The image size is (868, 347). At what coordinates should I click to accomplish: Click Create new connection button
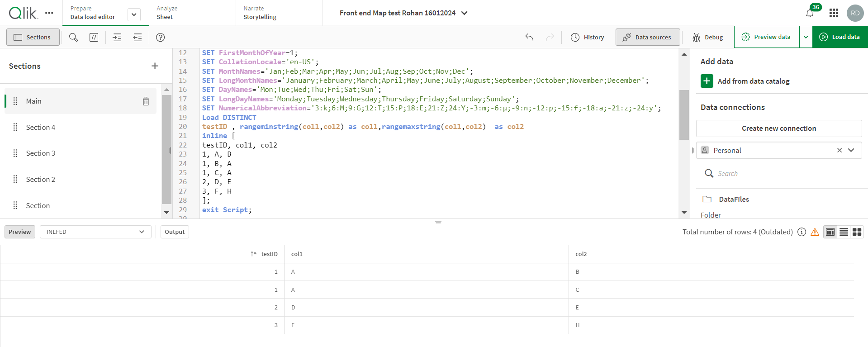(778, 128)
